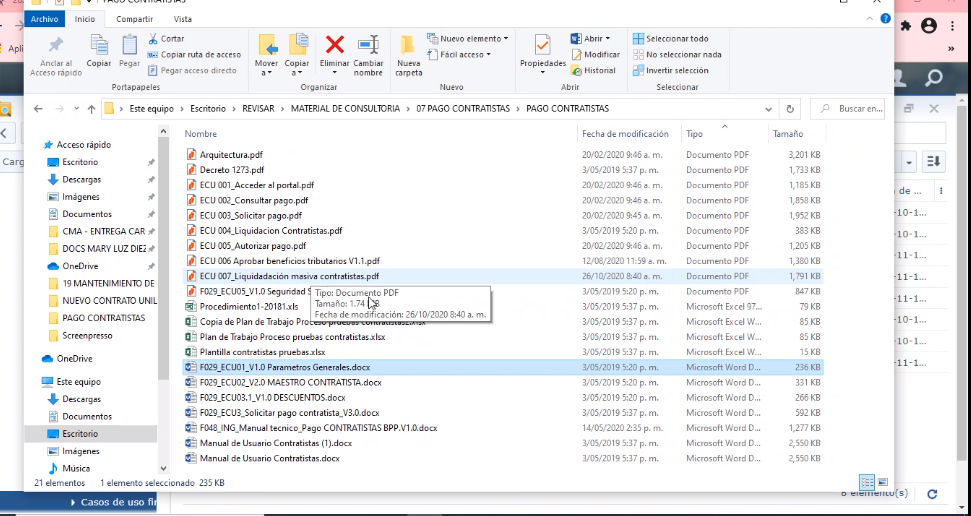971x516 pixels.
Task: Switch to details view, bottom-right
Action: pos(867,483)
